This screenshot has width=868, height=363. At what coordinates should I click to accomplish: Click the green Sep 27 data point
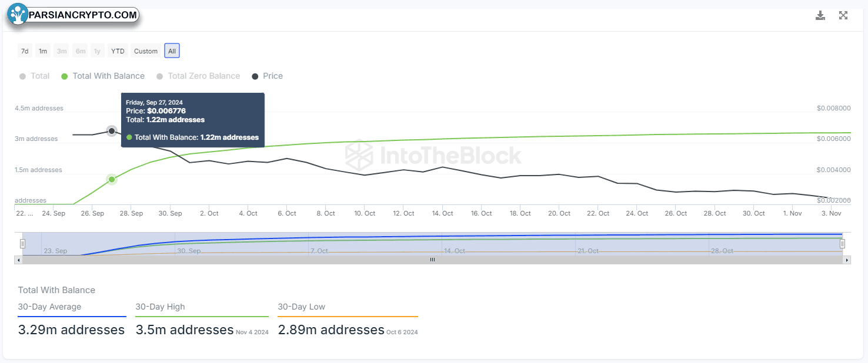[112, 179]
